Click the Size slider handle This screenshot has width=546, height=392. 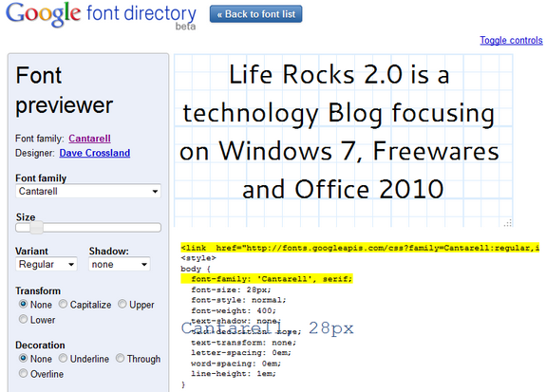point(36,228)
